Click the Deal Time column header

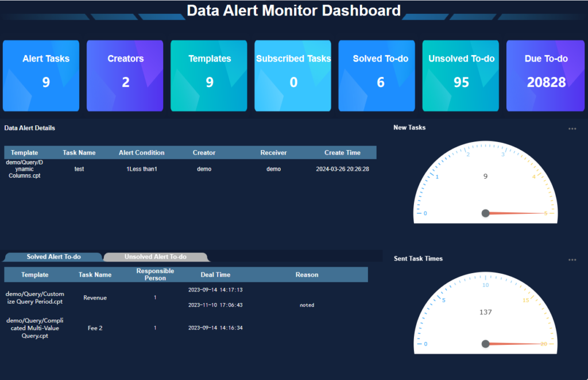point(215,275)
